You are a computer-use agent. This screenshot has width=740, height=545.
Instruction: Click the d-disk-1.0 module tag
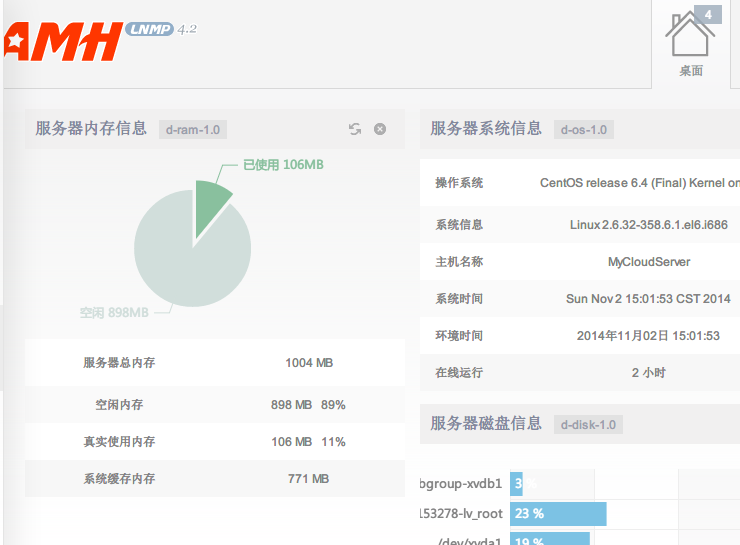coord(589,424)
